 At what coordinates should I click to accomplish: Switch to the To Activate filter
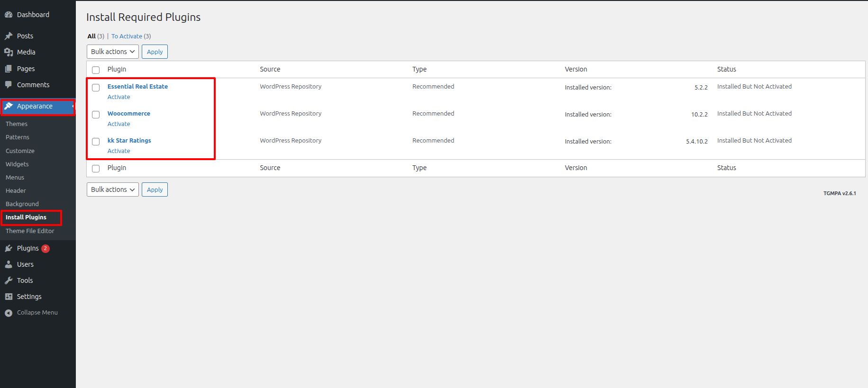click(127, 36)
